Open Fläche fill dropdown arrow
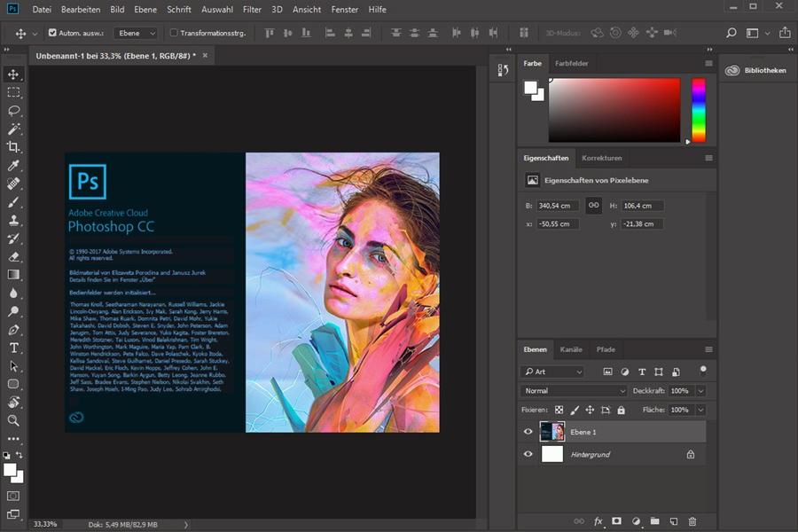The width and height of the screenshot is (798, 532). tap(700, 410)
